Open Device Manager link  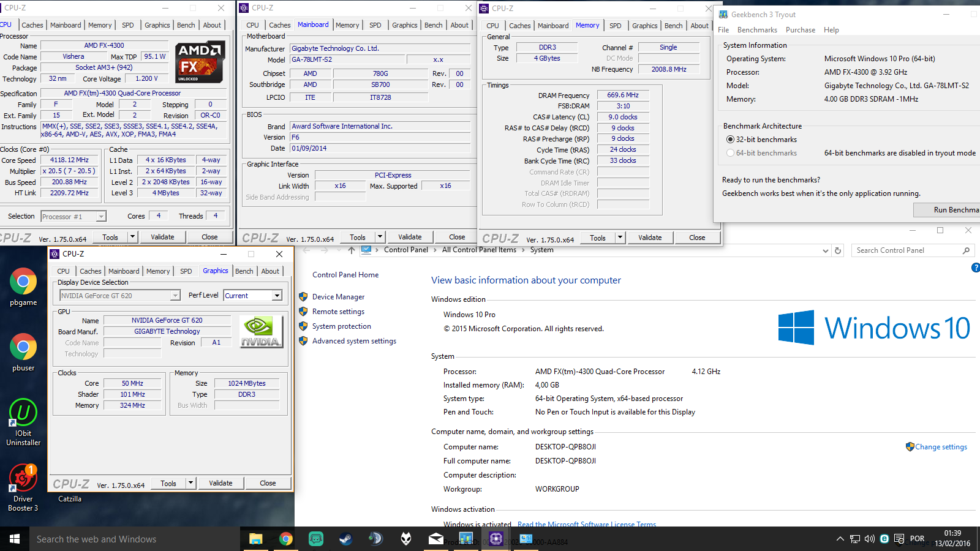338,297
